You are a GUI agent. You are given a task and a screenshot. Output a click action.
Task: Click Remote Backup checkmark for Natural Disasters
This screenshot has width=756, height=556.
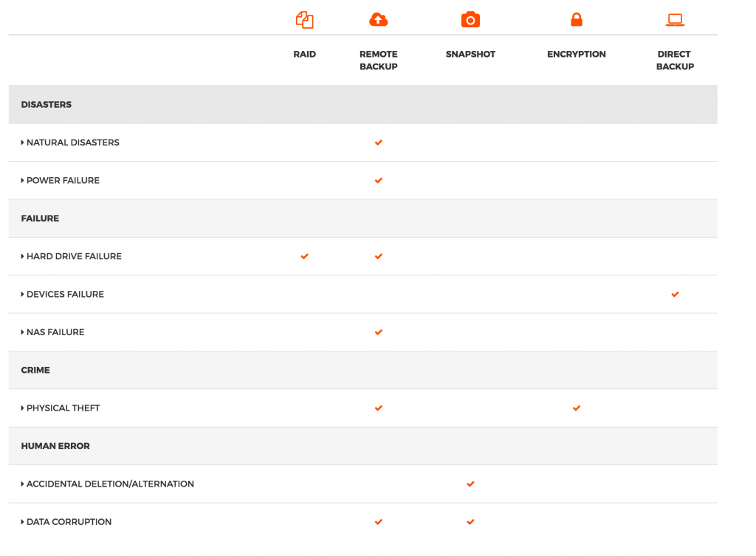[378, 143]
